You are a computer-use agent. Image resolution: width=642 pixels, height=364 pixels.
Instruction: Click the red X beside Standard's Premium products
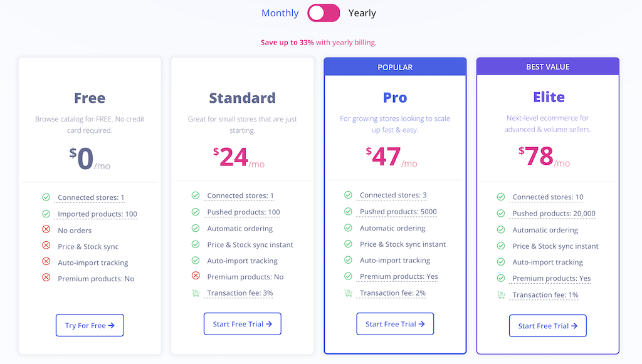[x=196, y=277]
